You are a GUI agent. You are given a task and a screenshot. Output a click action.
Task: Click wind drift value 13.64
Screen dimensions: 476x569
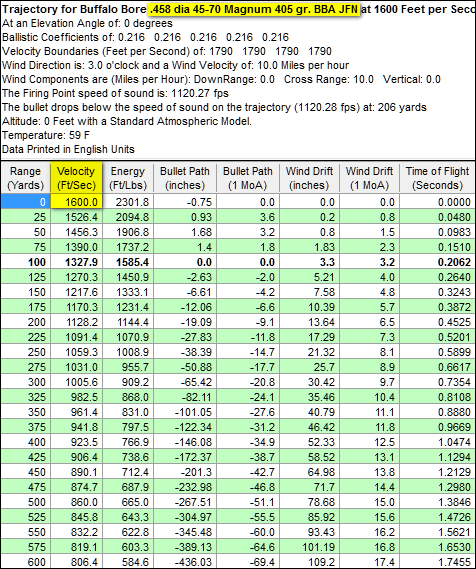pyautogui.click(x=309, y=322)
